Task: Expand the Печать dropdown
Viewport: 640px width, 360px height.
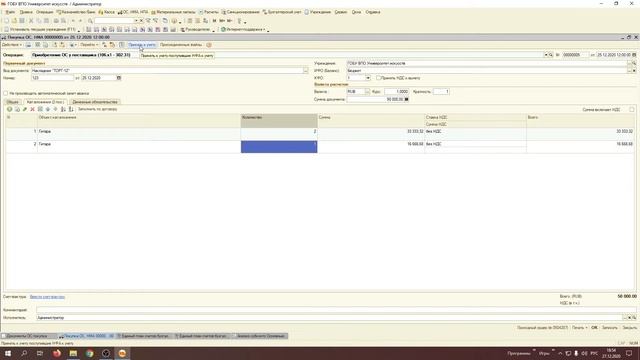Action: click(580, 328)
